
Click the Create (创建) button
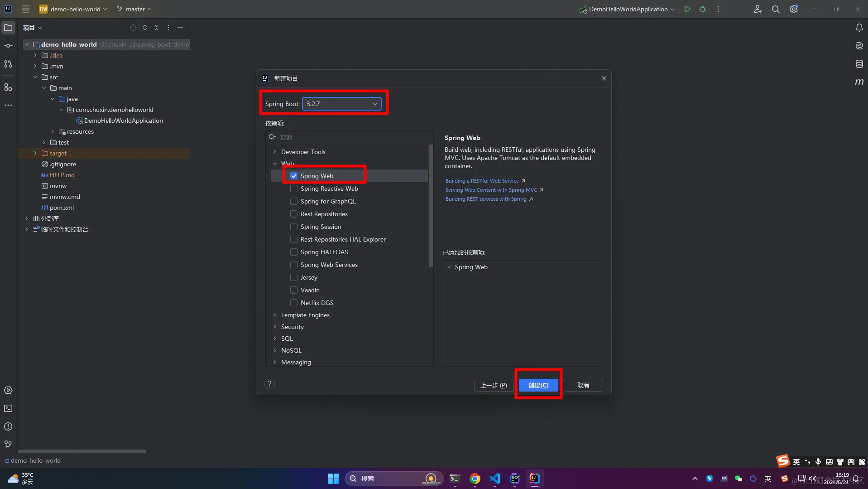[x=538, y=385]
